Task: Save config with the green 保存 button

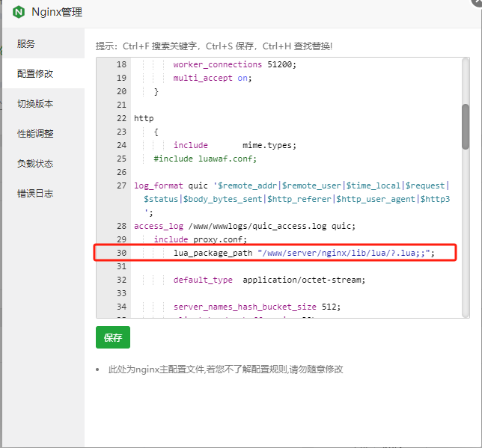Action: tap(113, 337)
